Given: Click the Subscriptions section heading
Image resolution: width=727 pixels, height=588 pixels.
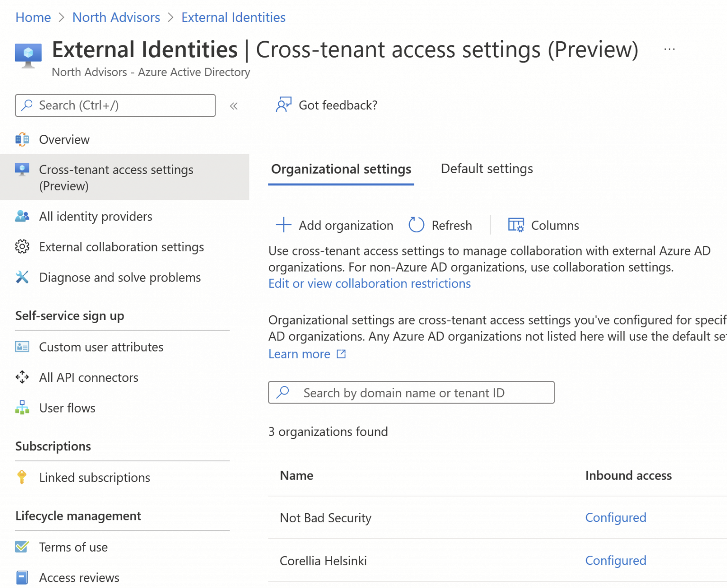Looking at the screenshot, I should pos(53,446).
